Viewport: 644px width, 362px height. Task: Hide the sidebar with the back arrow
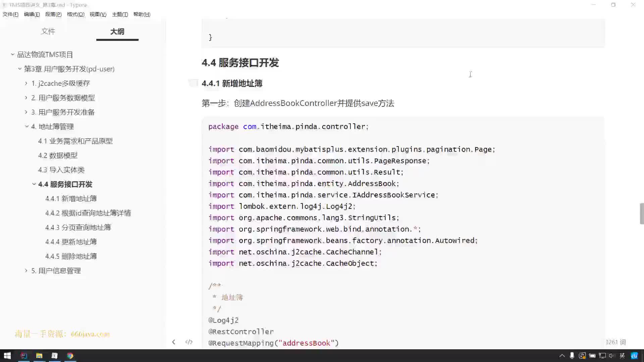pyautogui.click(x=173, y=342)
